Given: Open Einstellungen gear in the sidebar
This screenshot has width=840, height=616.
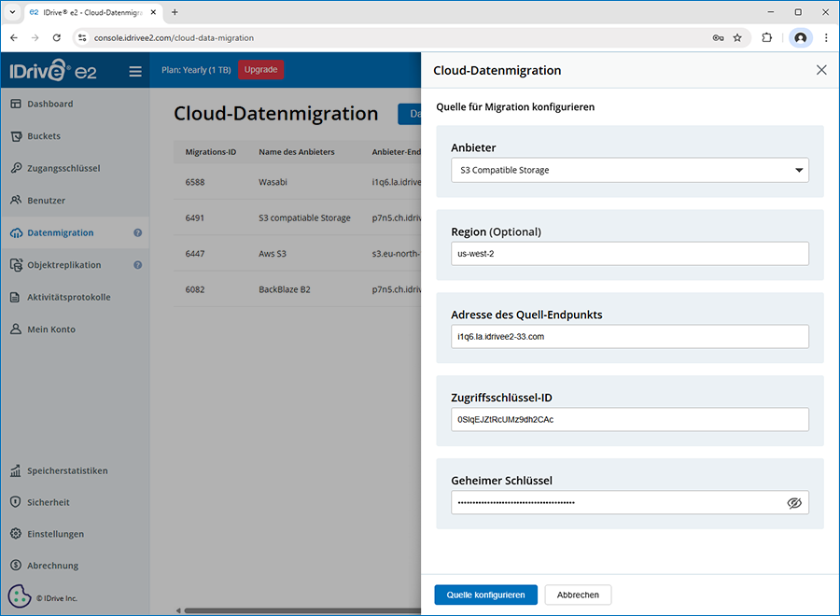Looking at the screenshot, I should (16, 534).
